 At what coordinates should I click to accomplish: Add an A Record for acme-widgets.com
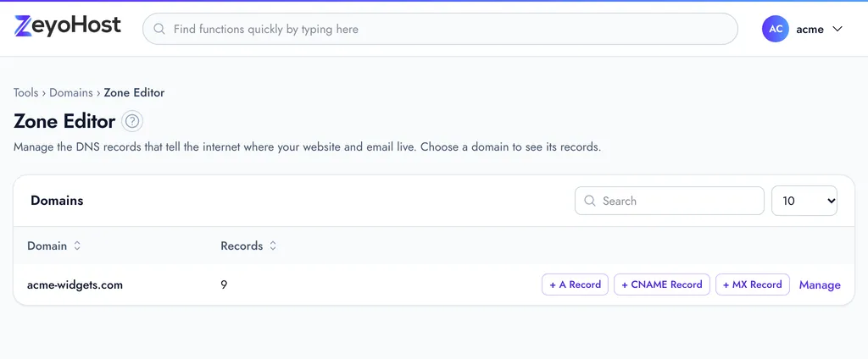coord(576,284)
